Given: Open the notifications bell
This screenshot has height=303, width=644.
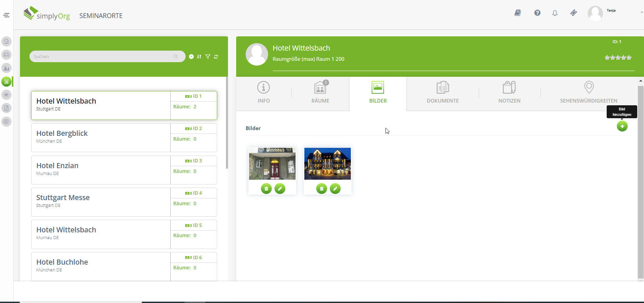Looking at the screenshot, I should click(555, 13).
